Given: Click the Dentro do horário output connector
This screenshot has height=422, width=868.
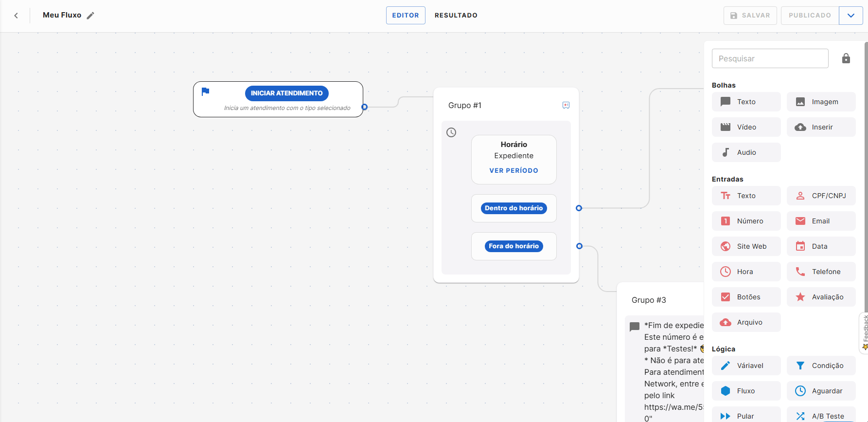Looking at the screenshot, I should click(x=579, y=208).
